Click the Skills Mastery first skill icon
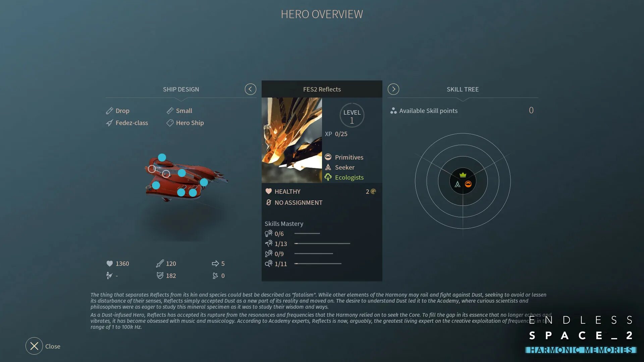This screenshot has width=644, height=362. coord(268,233)
